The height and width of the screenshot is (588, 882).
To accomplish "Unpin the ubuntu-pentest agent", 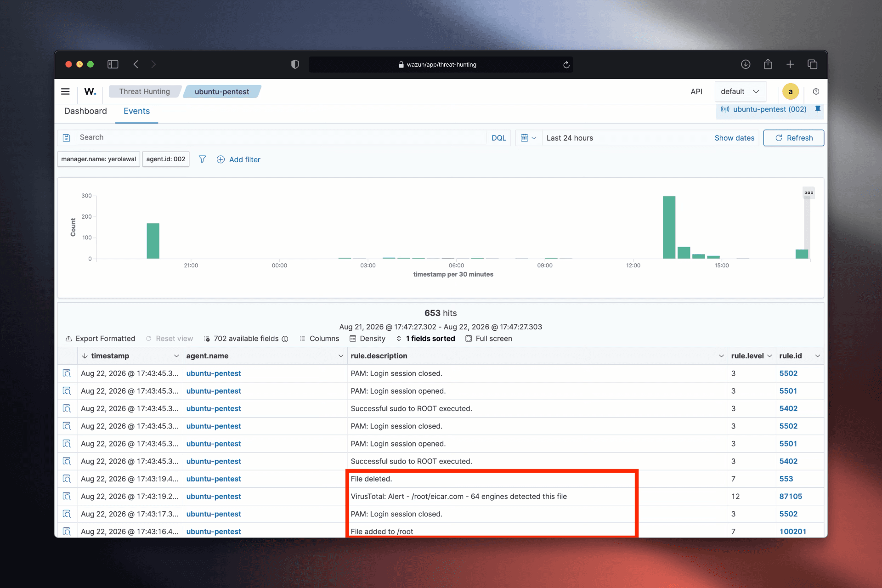I will [818, 109].
